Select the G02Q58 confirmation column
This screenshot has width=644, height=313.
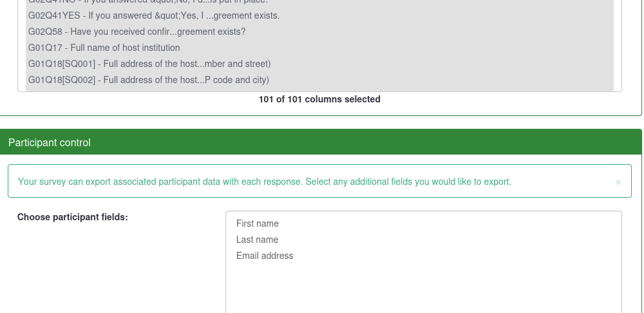[137, 32]
